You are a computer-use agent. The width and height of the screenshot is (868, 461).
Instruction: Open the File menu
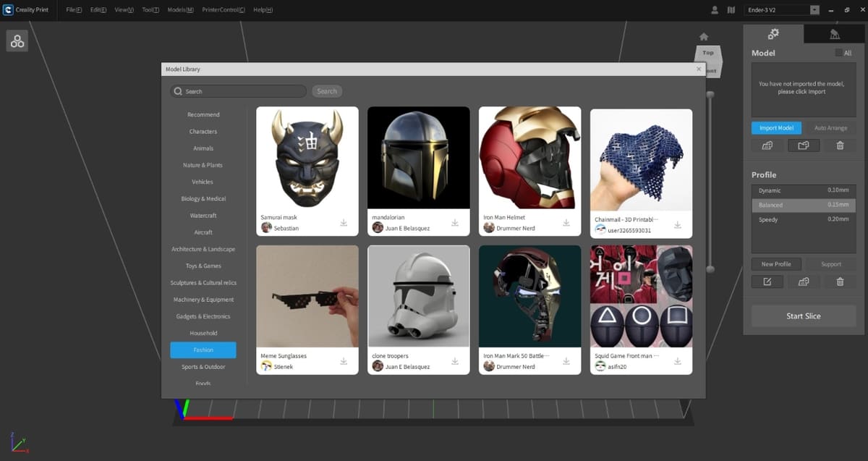coord(74,10)
